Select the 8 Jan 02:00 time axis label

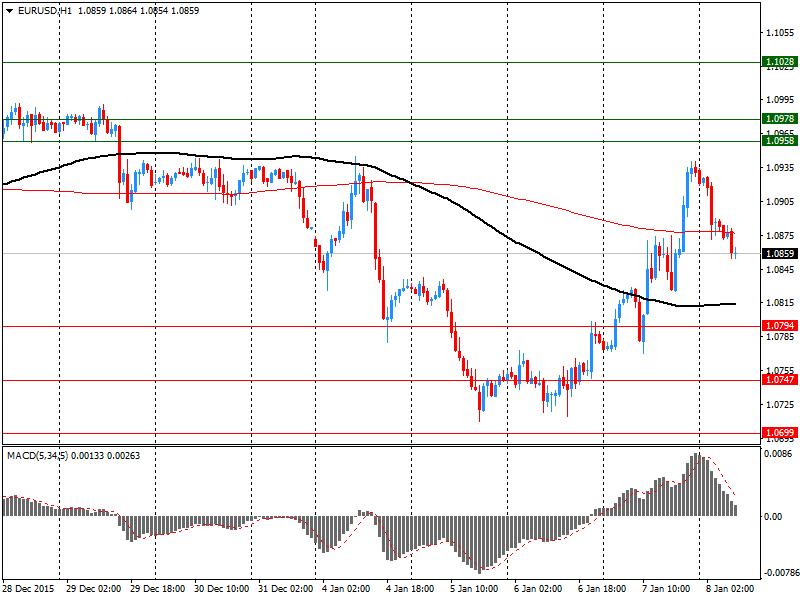pos(730,589)
